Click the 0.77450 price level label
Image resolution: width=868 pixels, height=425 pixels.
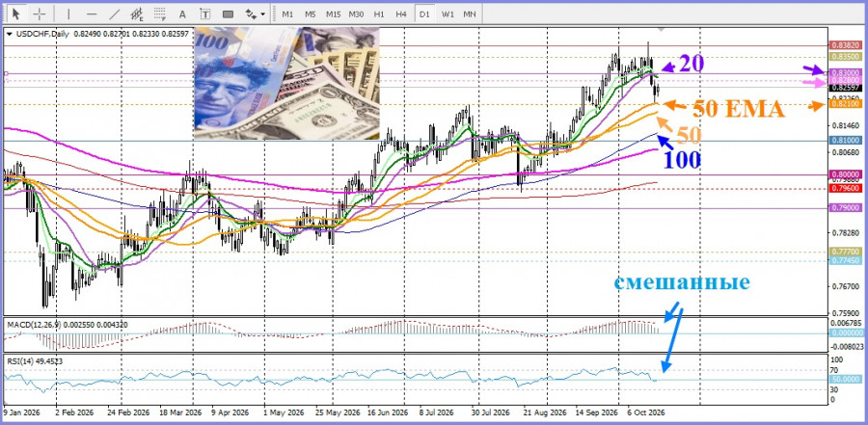tap(844, 260)
